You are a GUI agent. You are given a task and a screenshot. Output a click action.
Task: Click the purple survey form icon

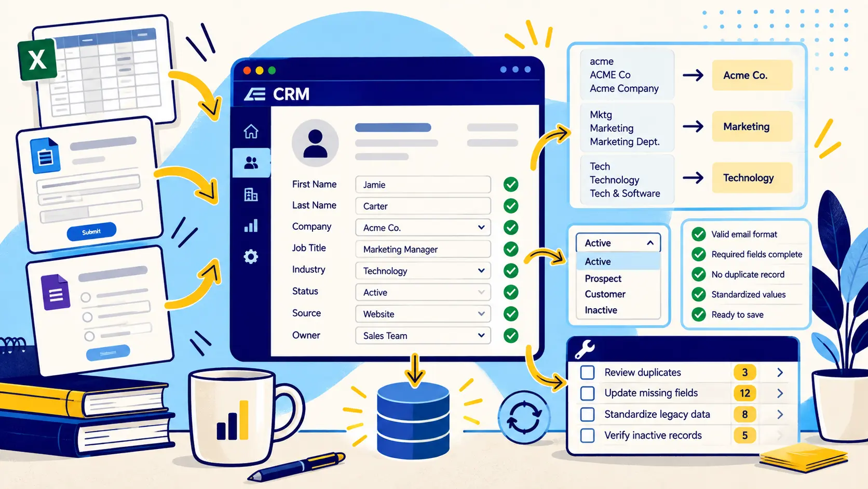56,292
